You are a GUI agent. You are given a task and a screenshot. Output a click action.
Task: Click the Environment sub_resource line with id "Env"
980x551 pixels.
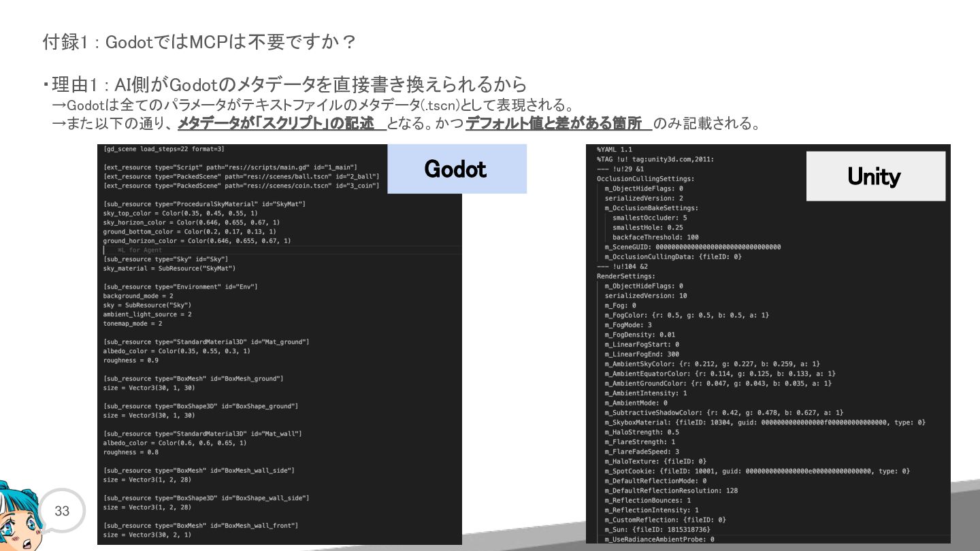[181, 287]
